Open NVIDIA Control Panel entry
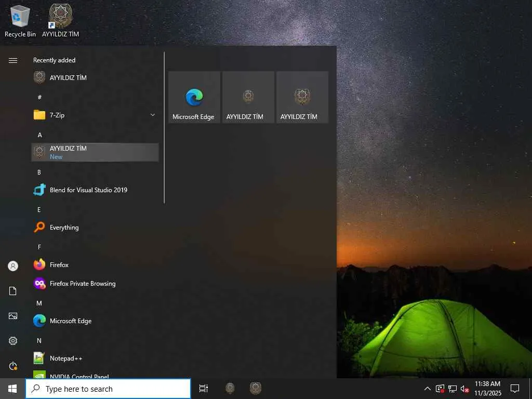532x399 pixels. click(x=95, y=375)
